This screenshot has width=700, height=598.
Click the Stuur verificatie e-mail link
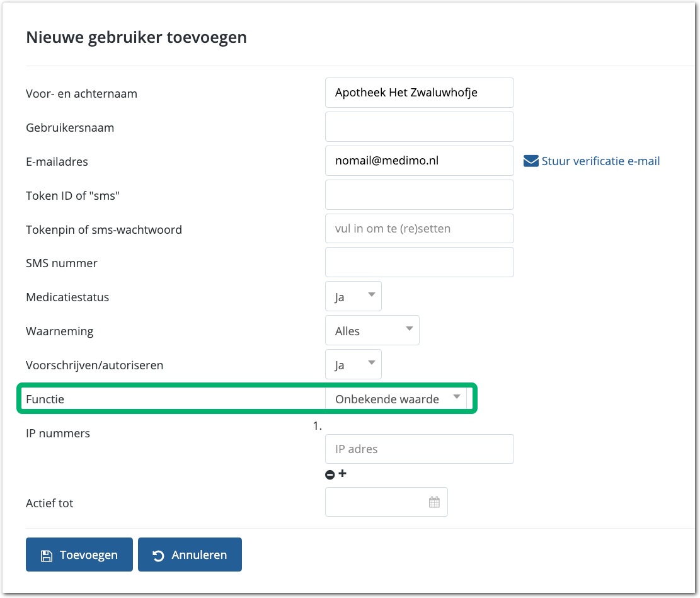(600, 161)
